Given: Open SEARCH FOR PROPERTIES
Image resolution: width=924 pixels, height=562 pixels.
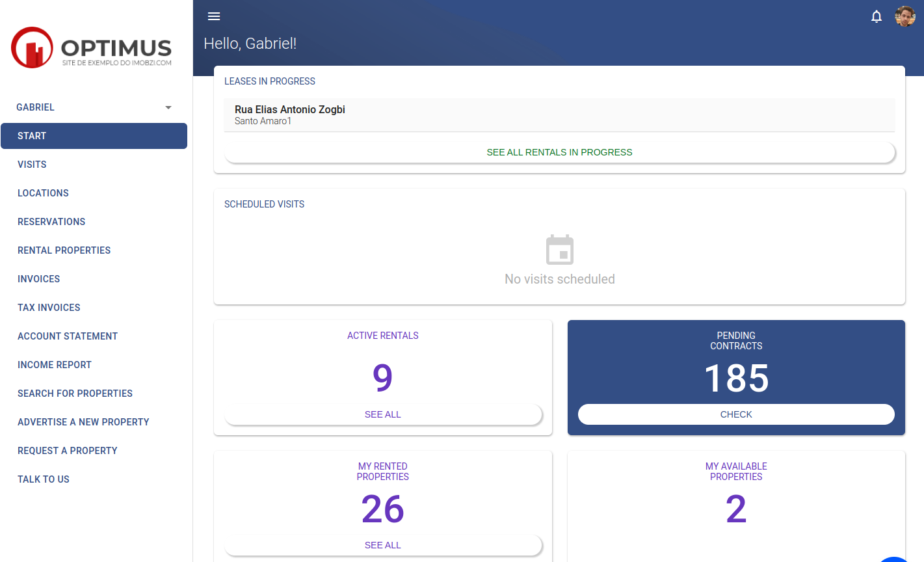Looking at the screenshot, I should pyautogui.click(x=94, y=394).
